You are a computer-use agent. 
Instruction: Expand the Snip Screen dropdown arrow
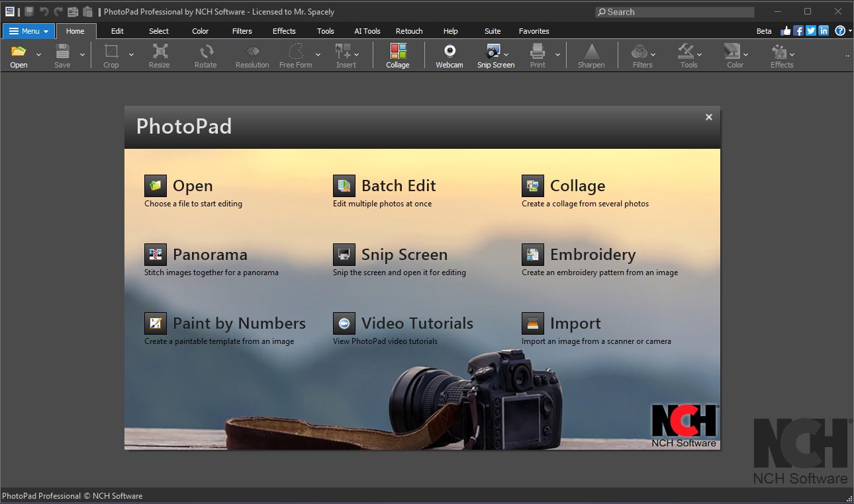[x=506, y=55]
